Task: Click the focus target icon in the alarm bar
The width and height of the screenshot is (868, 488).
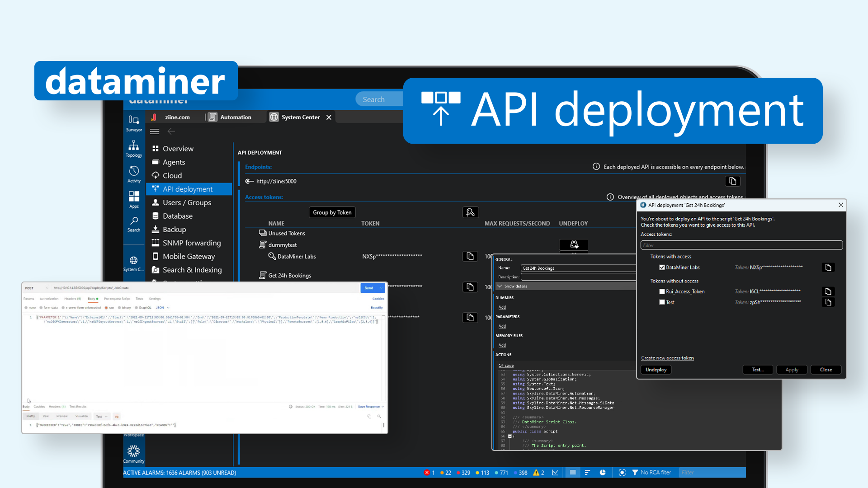Action: tap(622, 473)
